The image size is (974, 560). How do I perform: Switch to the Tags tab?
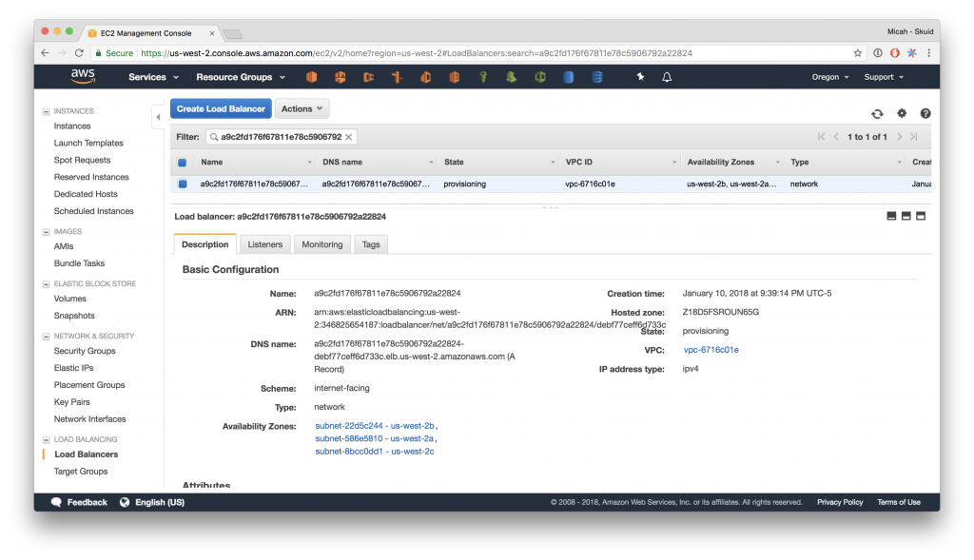coord(371,244)
